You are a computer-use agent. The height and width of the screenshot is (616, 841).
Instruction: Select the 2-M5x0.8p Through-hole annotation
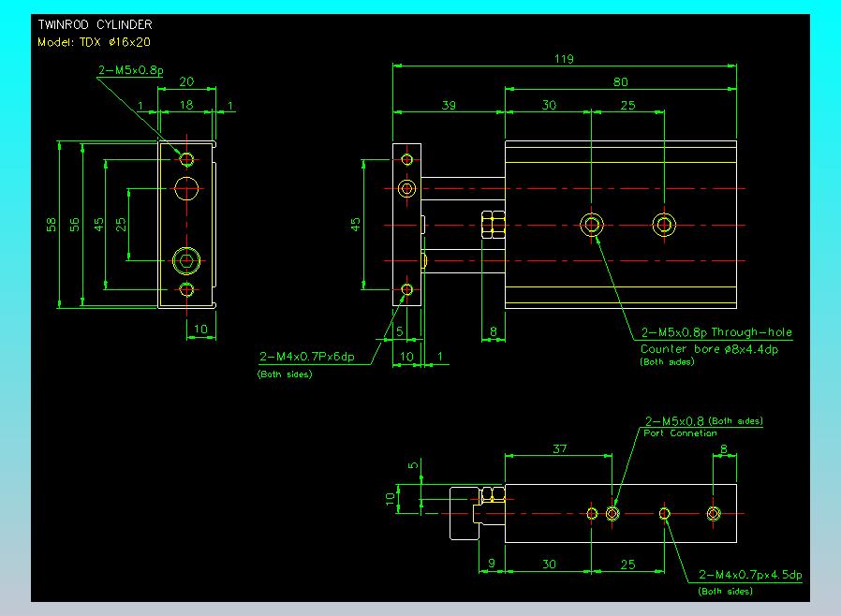(x=716, y=332)
